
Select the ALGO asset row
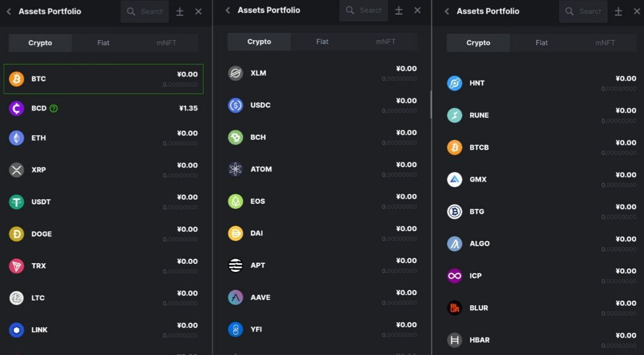click(x=541, y=243)
